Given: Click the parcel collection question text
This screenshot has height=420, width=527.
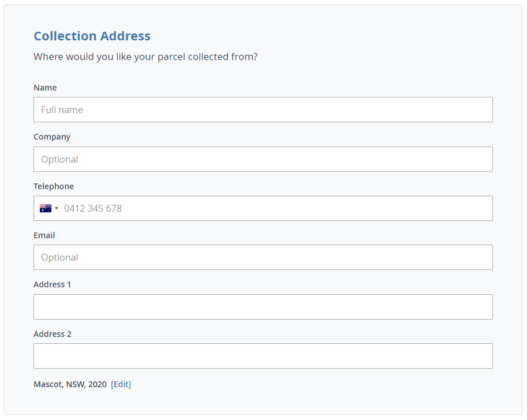Looking at the screenshot, I should 145,57.
